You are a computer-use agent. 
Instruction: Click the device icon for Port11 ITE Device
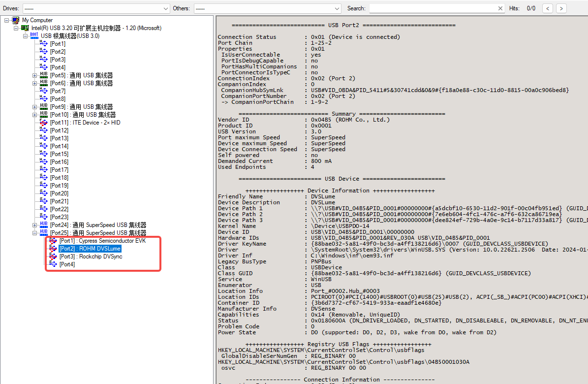(x=44, y=123)
